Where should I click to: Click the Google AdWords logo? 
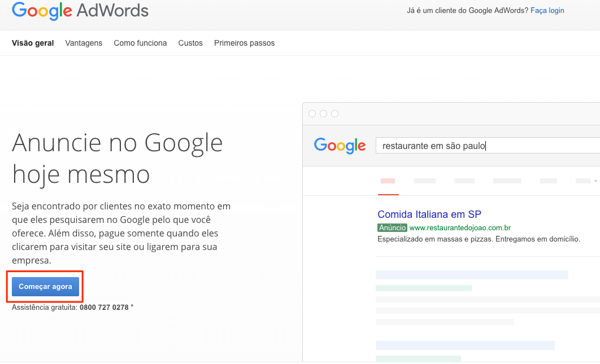tap(80, 11)
